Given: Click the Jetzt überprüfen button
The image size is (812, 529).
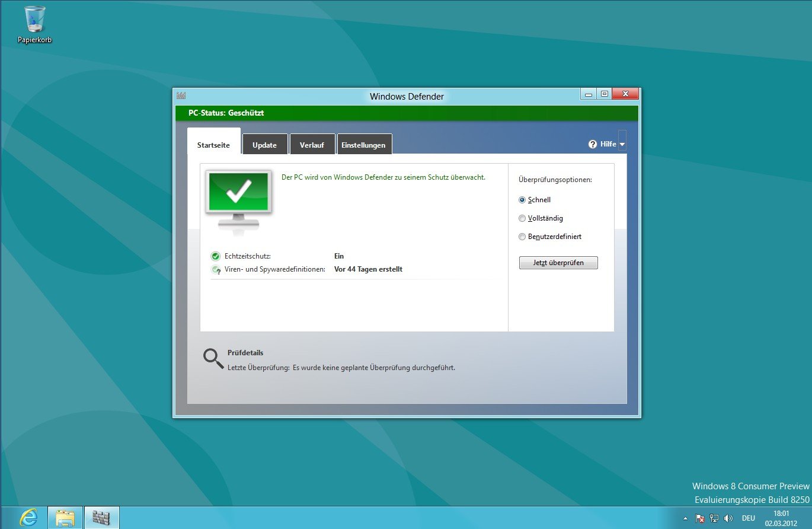Looking at the screenshot, I should tap(558, 263).
